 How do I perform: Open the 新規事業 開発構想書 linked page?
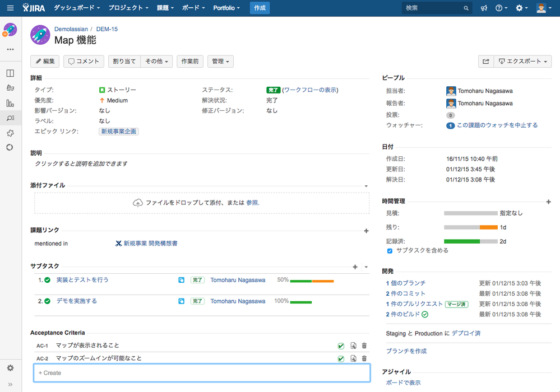[x=150, y=244]
